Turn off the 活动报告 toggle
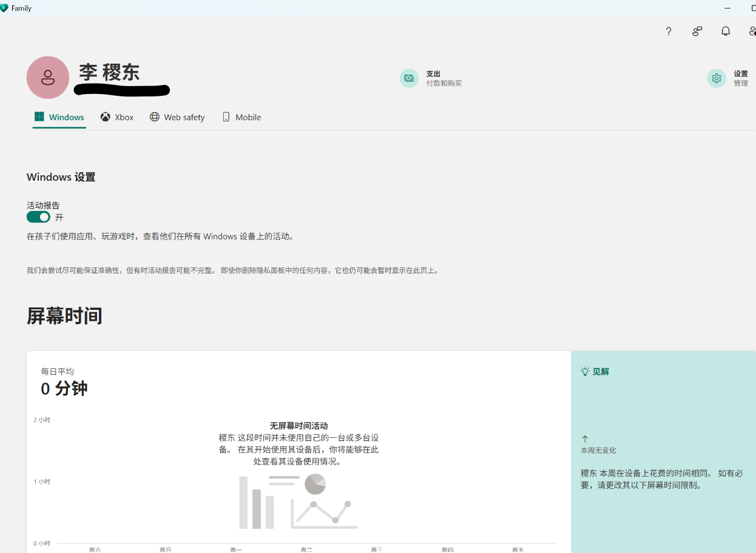The height and width of the screenshot is (553, 756). [x=38, y=217]
